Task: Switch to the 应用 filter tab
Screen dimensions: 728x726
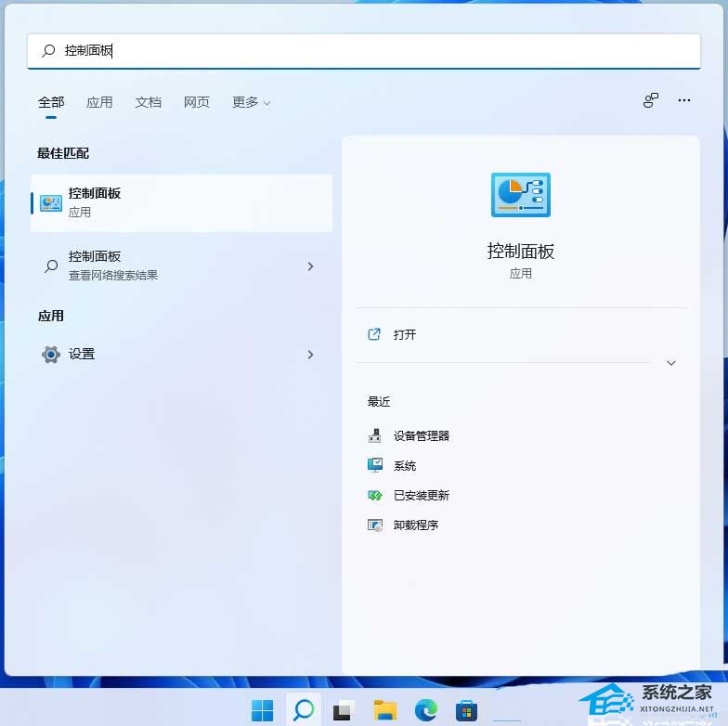Action: tap(99, 102)
